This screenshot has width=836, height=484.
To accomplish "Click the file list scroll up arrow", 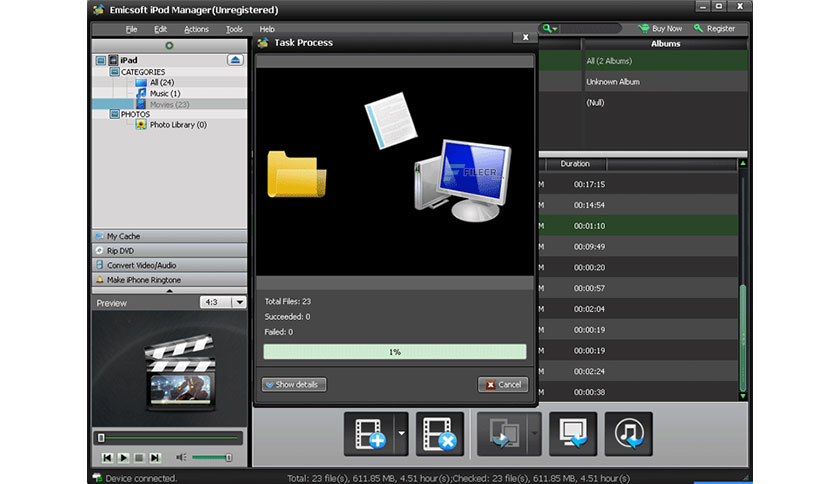I will (x=743, y=163).
